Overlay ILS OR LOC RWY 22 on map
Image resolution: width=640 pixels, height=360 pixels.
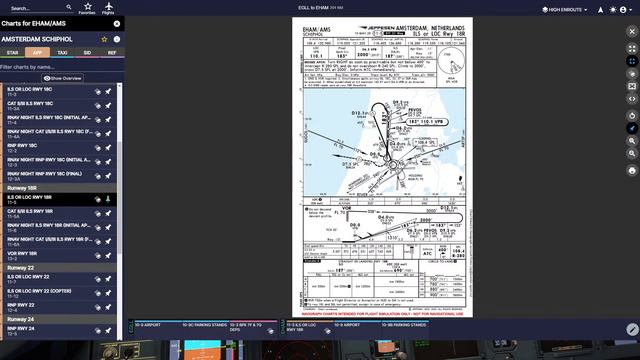98,279
